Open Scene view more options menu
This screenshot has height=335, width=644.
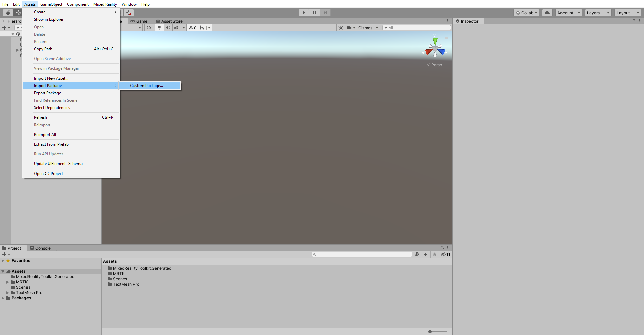coord(447,21)
